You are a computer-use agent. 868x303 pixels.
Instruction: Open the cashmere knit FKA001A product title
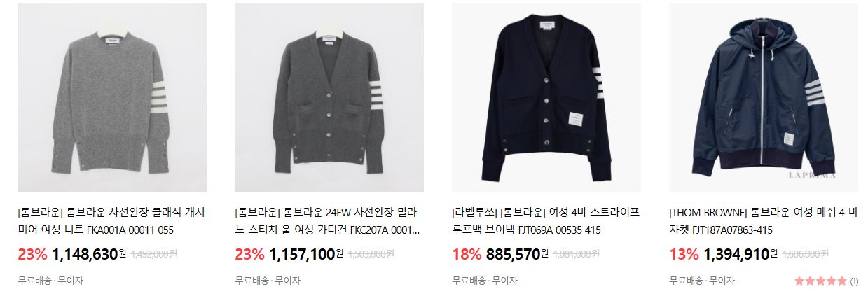102,220
